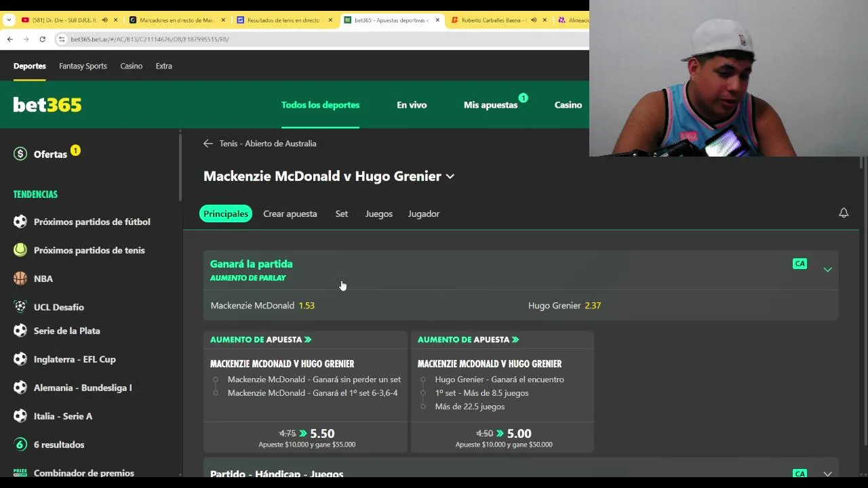
Task: Bet on Mackenzie McDonald at 1.53
Action: (x=362, y=306)
